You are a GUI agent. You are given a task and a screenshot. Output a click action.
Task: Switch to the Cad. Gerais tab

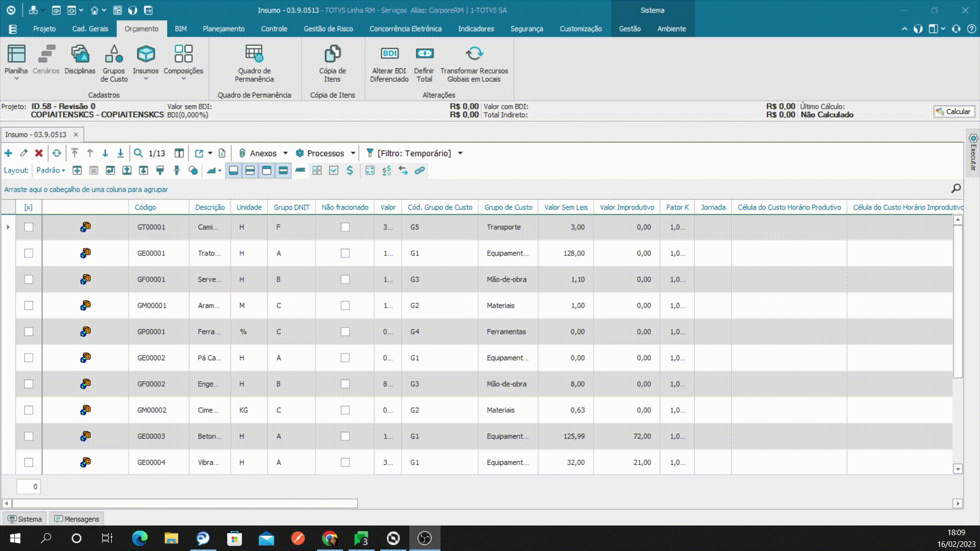click(90, 29)
